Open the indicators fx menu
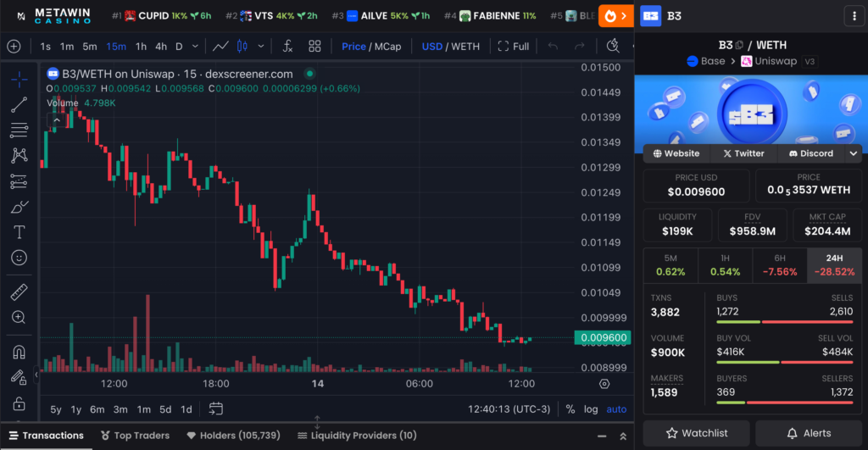868x450 pixels. point(288,47)
